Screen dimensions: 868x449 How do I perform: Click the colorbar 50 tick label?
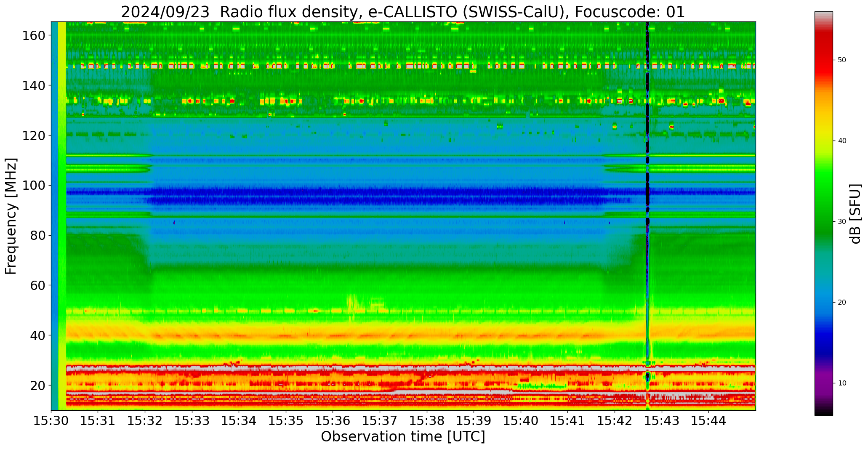coord(842,60)
